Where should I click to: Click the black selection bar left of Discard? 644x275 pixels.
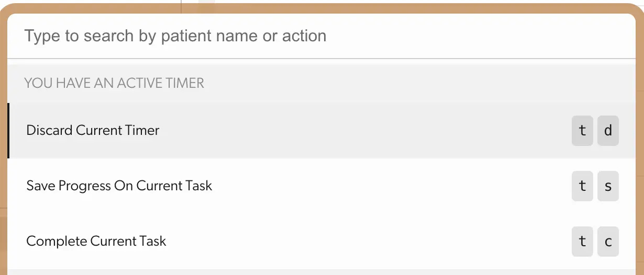pyautogui.click(x=8, y=131)
